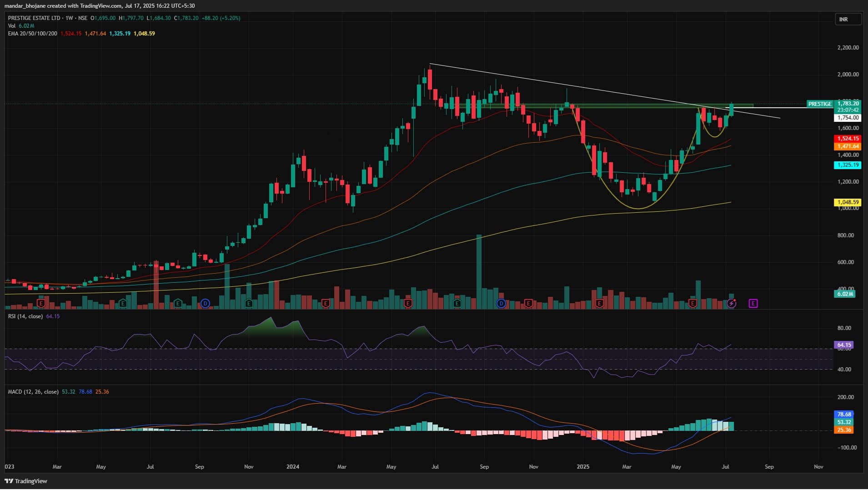Click the 2,000.00 price scale value
This screenshot has width=868, height=490.
pos(848,75)
